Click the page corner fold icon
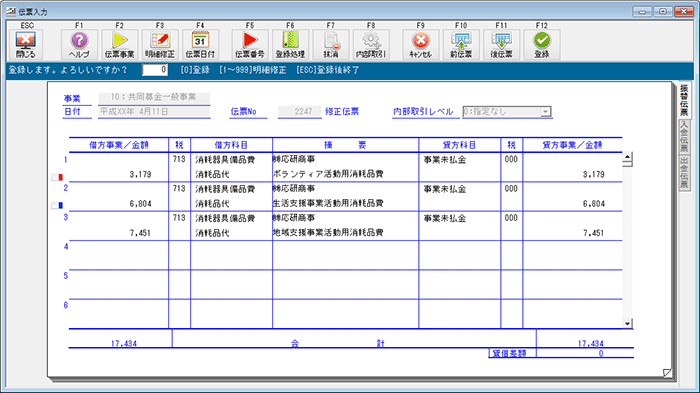700x393 pixels. pos(667,372)
